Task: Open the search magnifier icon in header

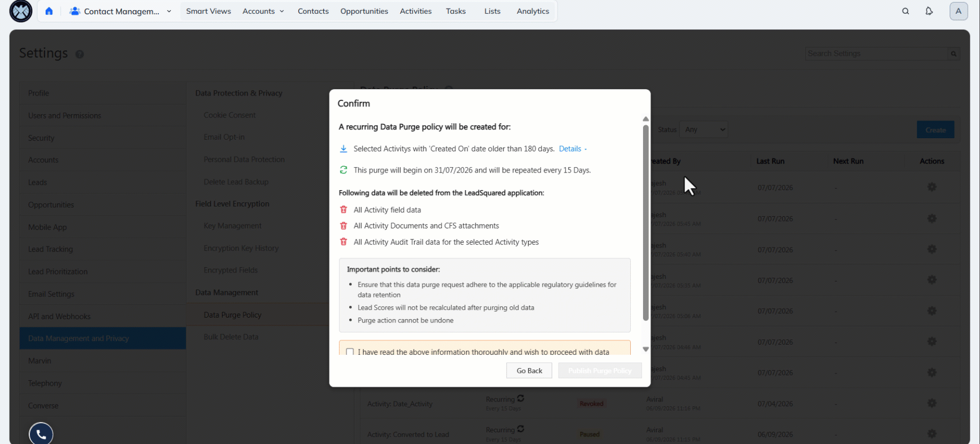Action: pos(906,11)
